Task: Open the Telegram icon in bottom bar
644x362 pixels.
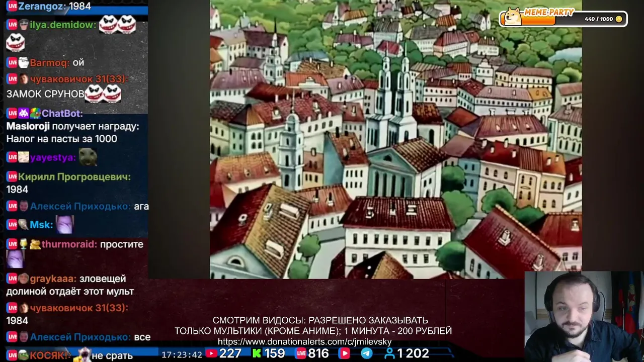Action: pos(367,354)
